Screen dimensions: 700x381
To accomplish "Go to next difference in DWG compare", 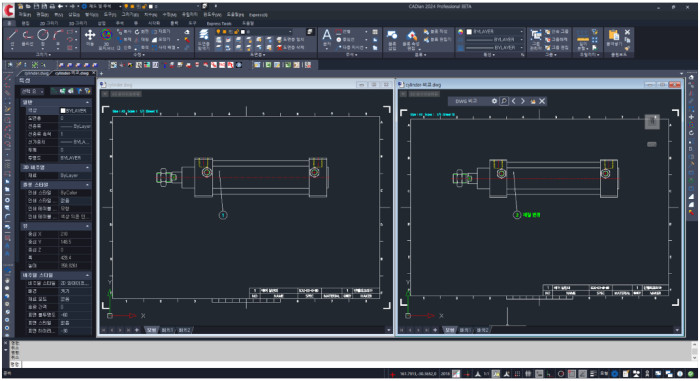I will pyautogui.click(x=523, y=101).
